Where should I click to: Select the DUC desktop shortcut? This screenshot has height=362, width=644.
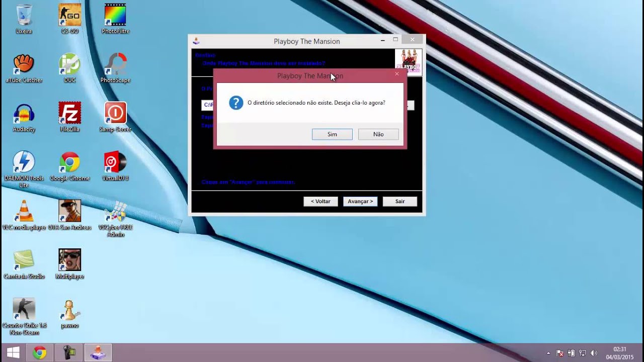point(70,68)
